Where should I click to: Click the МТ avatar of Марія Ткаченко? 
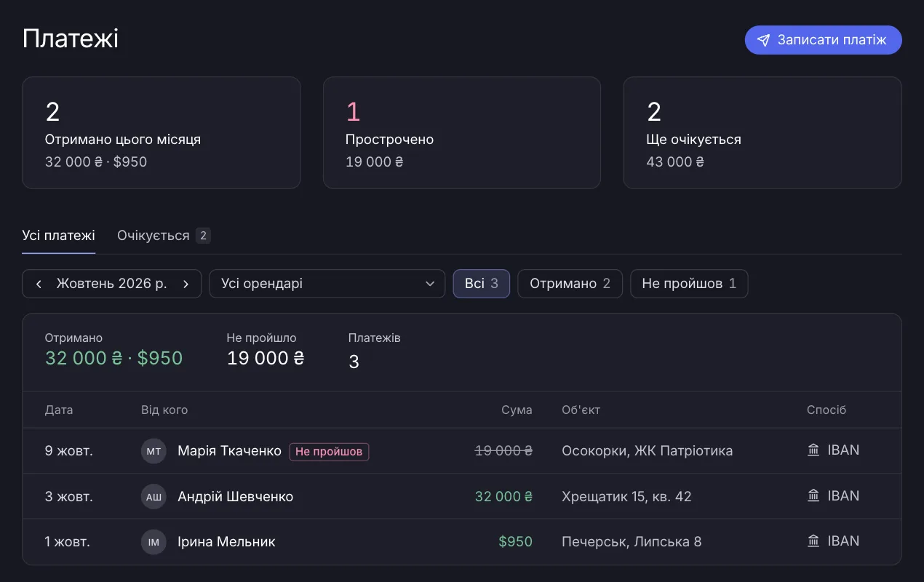click(x=154, y=451)
